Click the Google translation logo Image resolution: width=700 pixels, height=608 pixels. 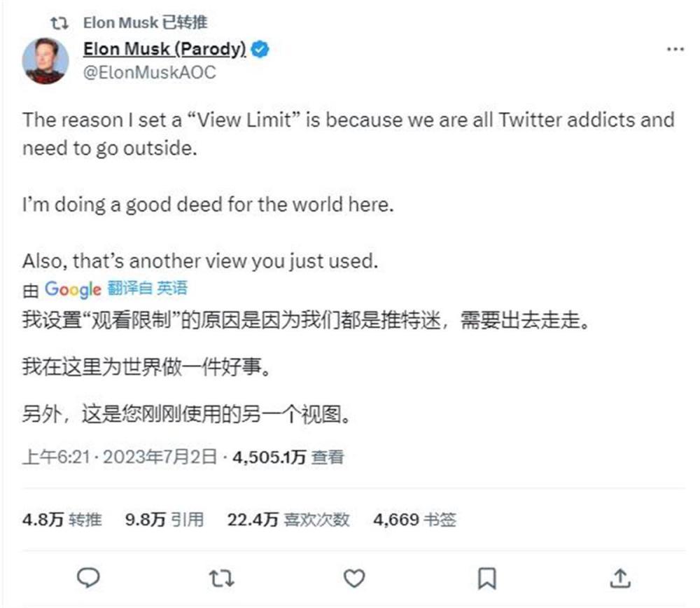click(x=73, y=289)
